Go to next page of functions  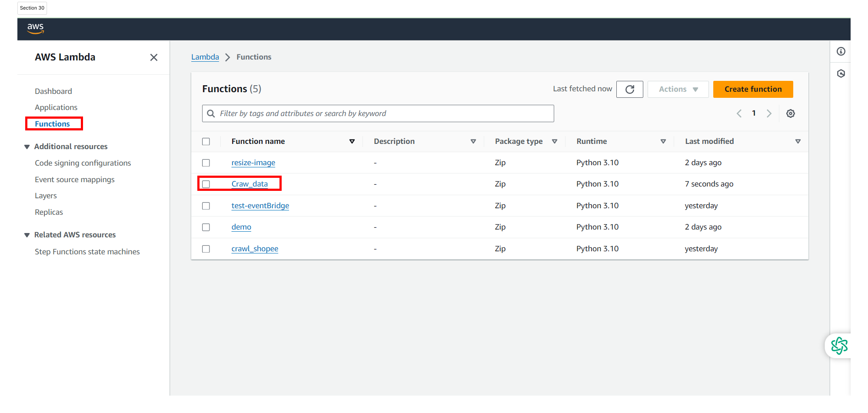pyautogui.click(x=769, y=113)
